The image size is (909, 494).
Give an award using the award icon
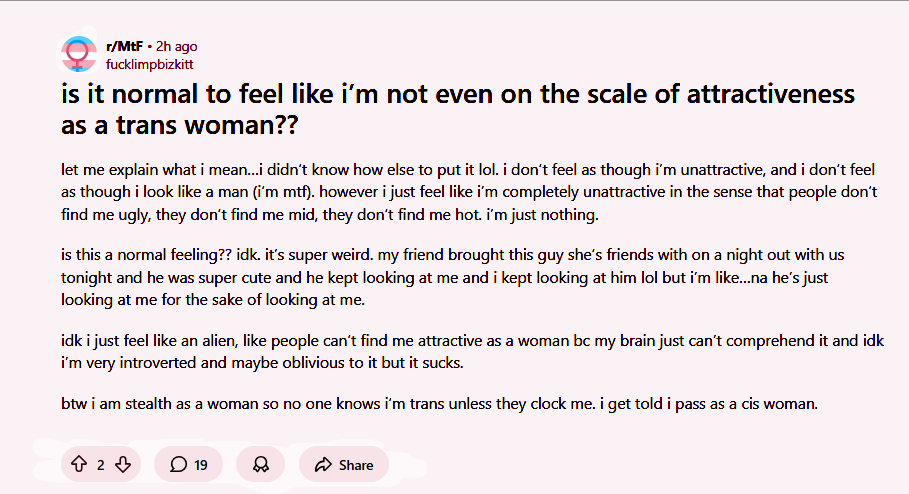tap(260, 464)
